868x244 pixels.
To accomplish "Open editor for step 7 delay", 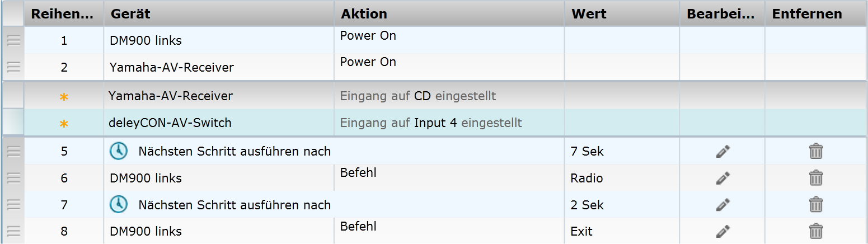I will pos(723,205).
